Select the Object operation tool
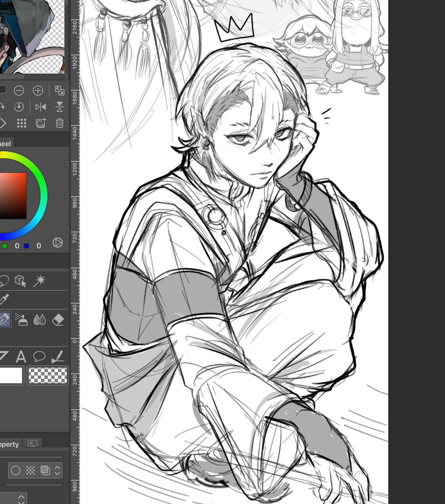This screenshot has height=504, width=445. (x=21, y=281)
